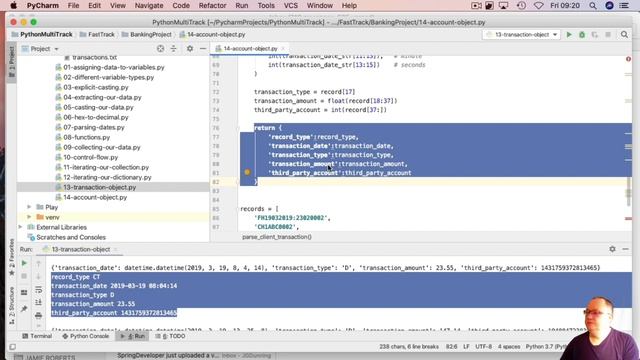This screenshot has height=360, width=640.
Task: Minimize the Run tool window
Action: pyautogui.click(x=625, y=249)
